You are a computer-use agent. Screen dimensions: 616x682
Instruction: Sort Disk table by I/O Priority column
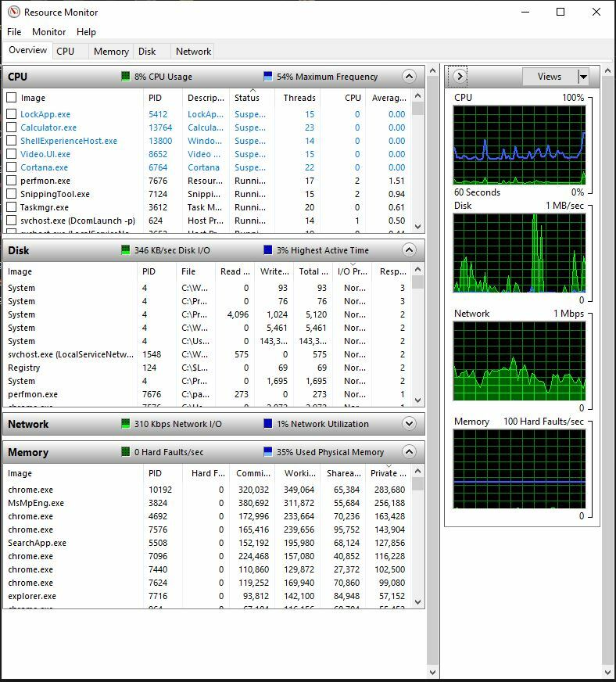click(x=353, y=271)
